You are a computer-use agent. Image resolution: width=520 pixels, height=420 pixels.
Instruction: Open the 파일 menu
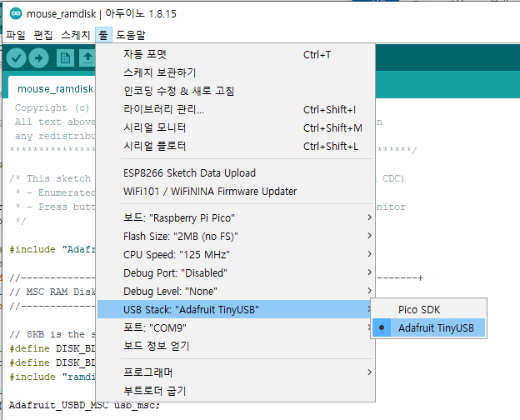click(x=16, y=35)
